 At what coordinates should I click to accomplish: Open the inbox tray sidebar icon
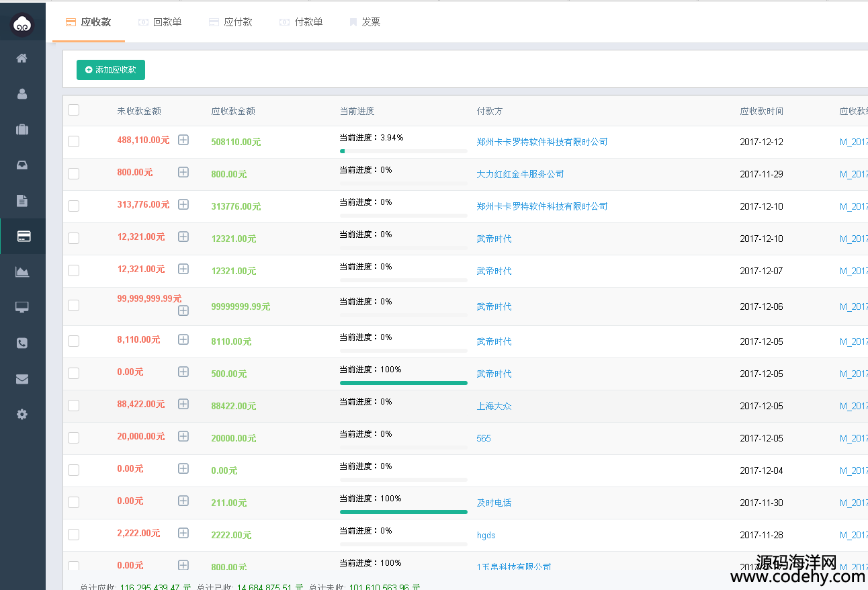tap(22, 165)
